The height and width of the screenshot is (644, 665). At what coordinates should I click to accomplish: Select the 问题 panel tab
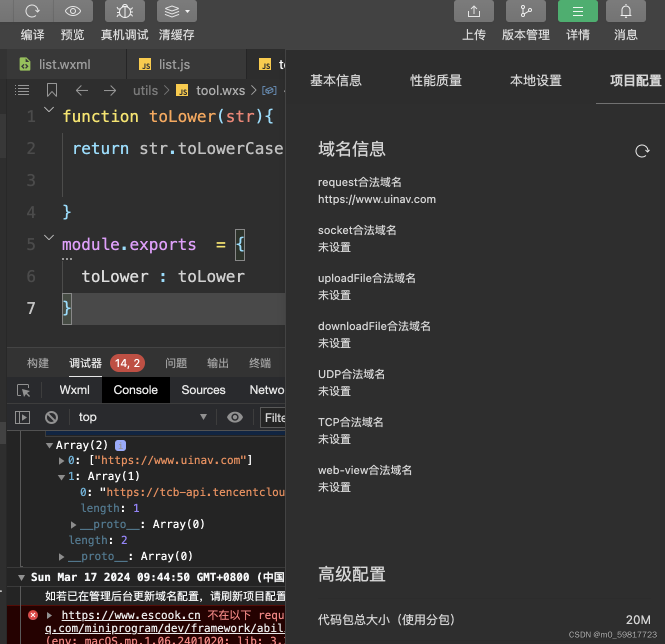[x=176, y=363]
